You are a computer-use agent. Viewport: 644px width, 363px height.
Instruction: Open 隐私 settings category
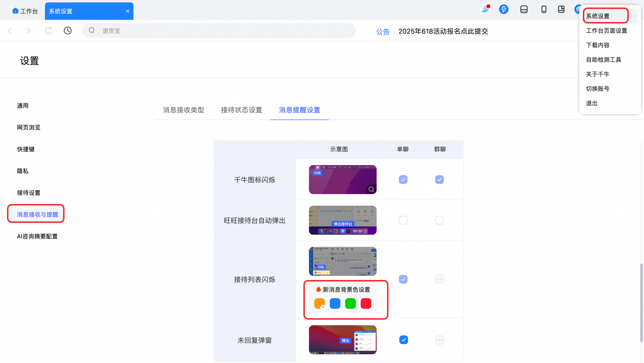point(23,171)
